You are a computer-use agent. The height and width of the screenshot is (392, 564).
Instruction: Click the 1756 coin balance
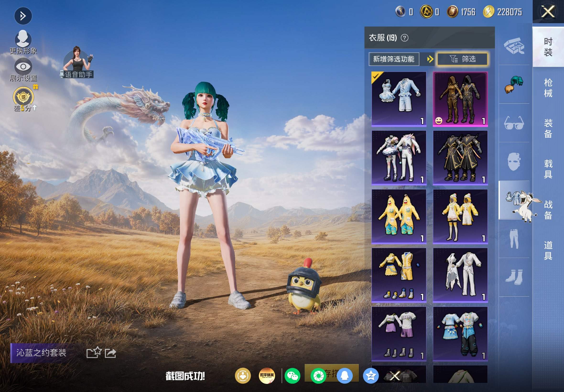(468, 12)
